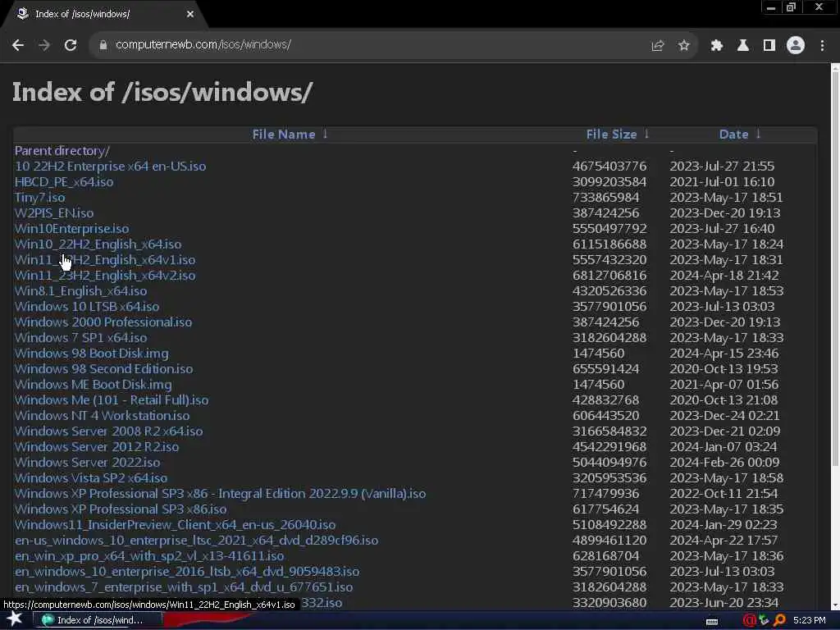Click the Index of /isos/wind... taskbar item

tap(98, 620)
